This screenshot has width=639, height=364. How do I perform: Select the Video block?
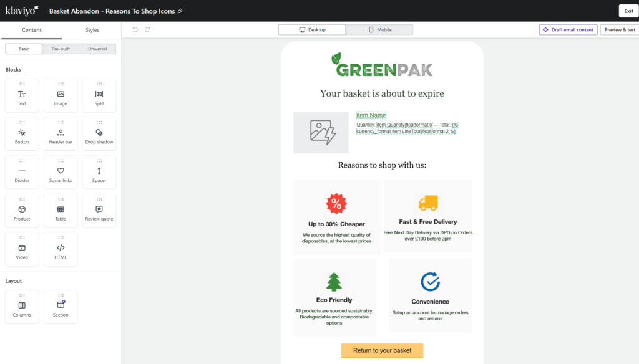(22, 249)
